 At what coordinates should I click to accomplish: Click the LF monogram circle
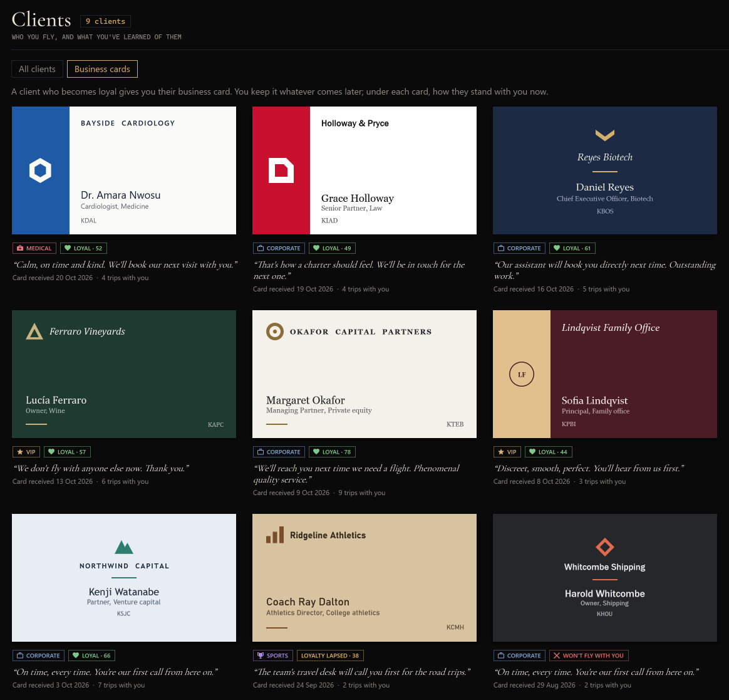(522, 374)
